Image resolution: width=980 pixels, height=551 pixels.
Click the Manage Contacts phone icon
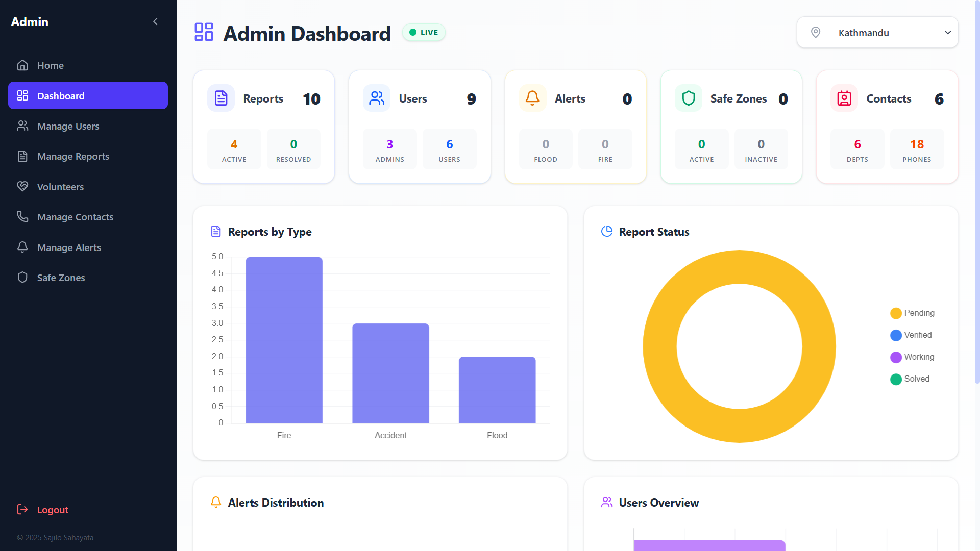pyautogui.click(x=22, y=217)
